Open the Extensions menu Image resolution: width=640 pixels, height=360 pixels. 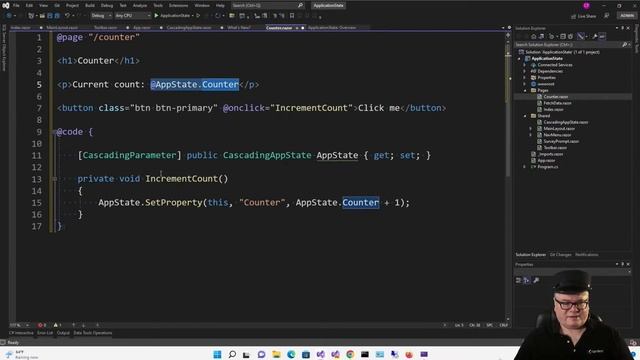(x=178, y=5)
